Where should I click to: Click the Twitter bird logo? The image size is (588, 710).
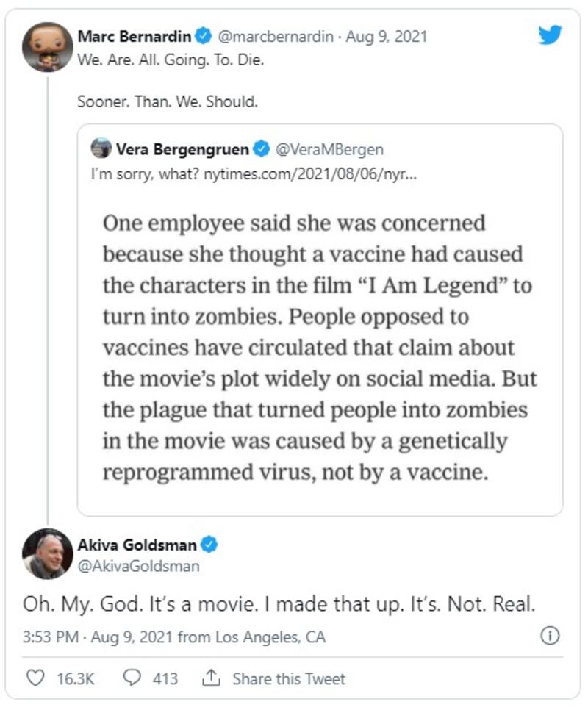pyautogui.click(x=550, y=35)
